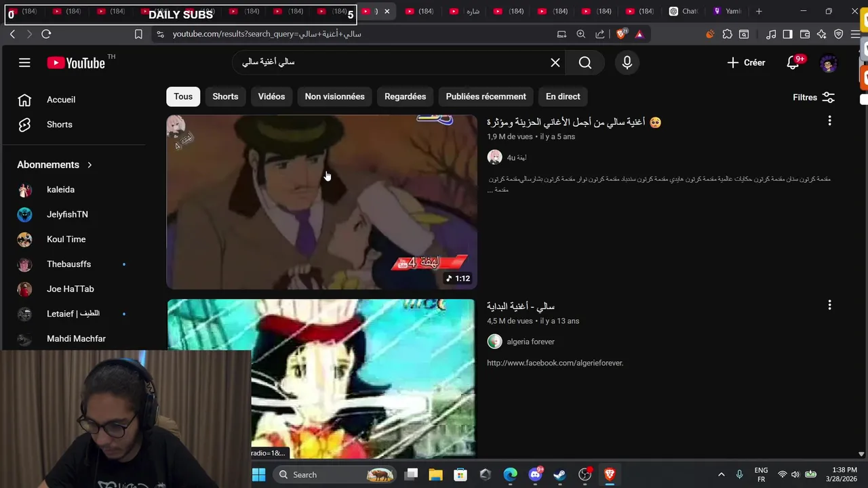Bookmark this page icon

pyautogui.click(x=138, y=34)
